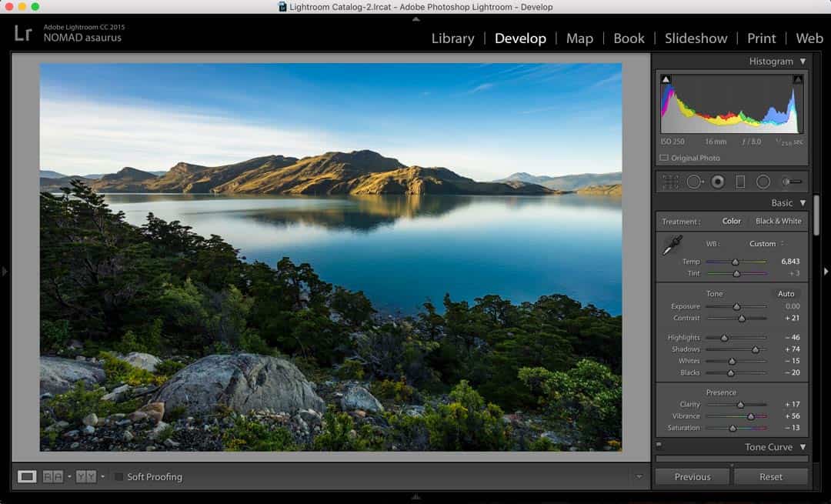Activate the Red Eye Correction tool
The height and width of the screenshot is (504, 831).
coord(717,182)
